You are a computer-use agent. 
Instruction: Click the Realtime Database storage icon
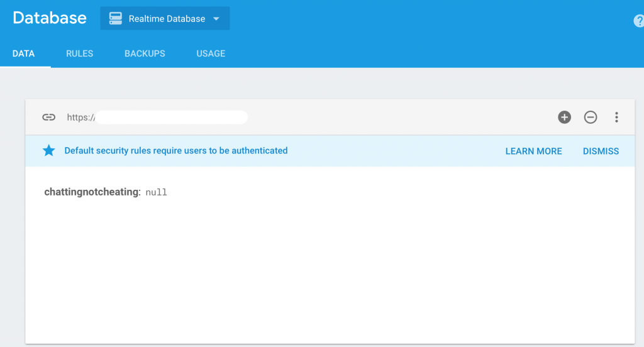click(x=116, y=18)
